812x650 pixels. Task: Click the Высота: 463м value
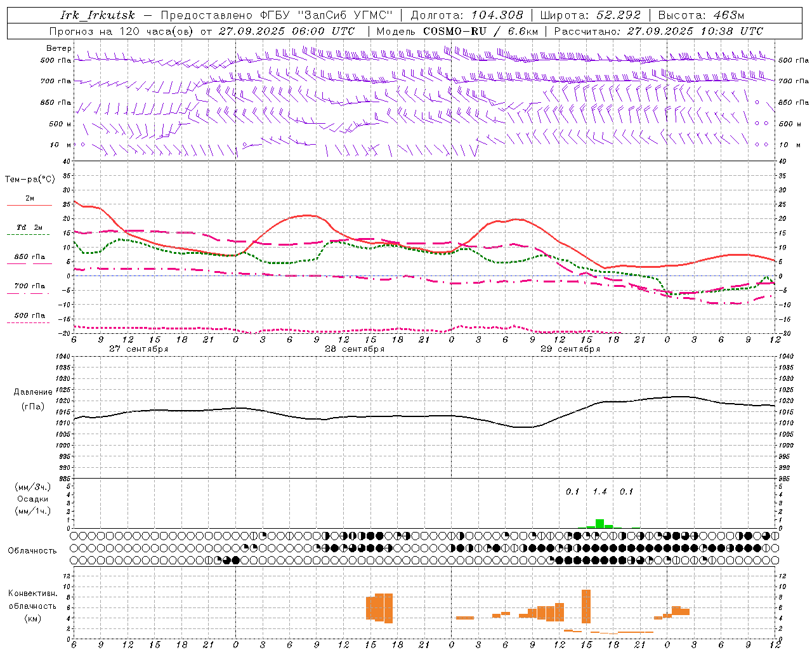click(701, 15)
